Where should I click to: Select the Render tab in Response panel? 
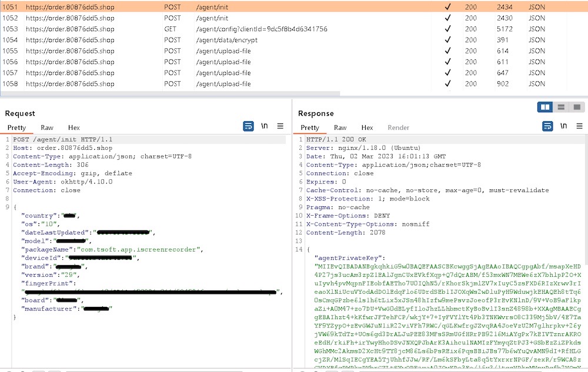398,128
